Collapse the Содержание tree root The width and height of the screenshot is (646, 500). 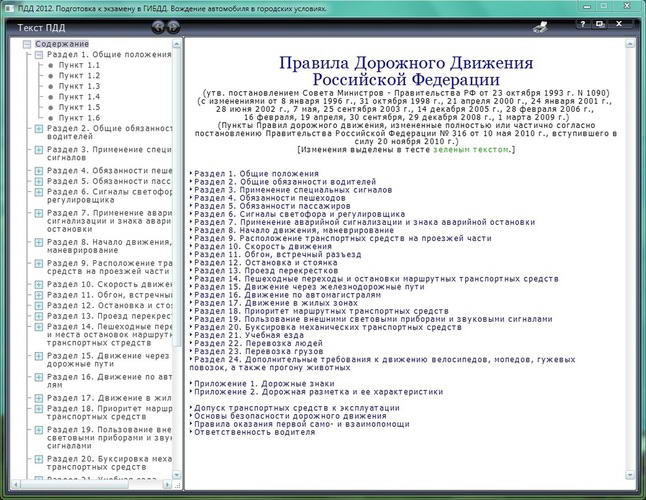27,44
